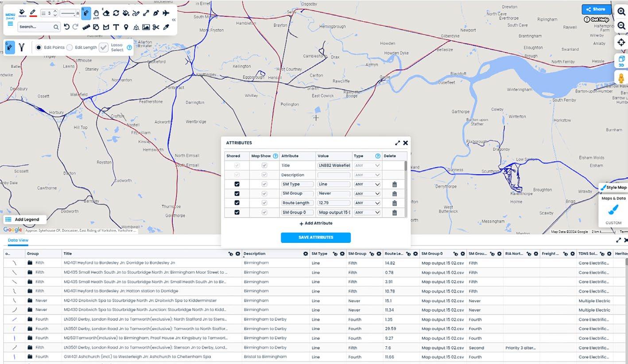
Task: Toggle Shared checkbox for SM Group 0
Action: pos(237,212)
